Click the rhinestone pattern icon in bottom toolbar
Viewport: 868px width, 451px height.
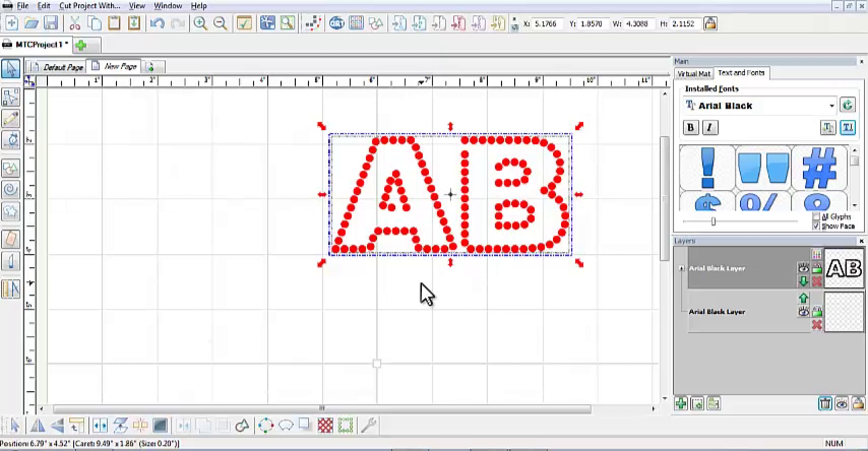325,425
